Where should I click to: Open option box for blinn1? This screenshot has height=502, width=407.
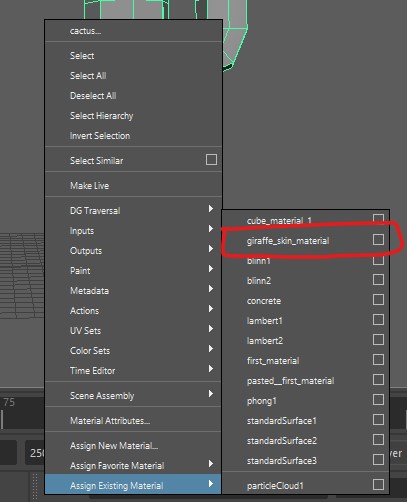(378, 259)
